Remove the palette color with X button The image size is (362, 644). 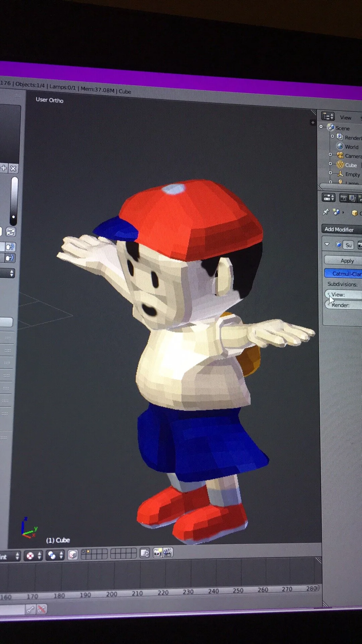(13, 168)
